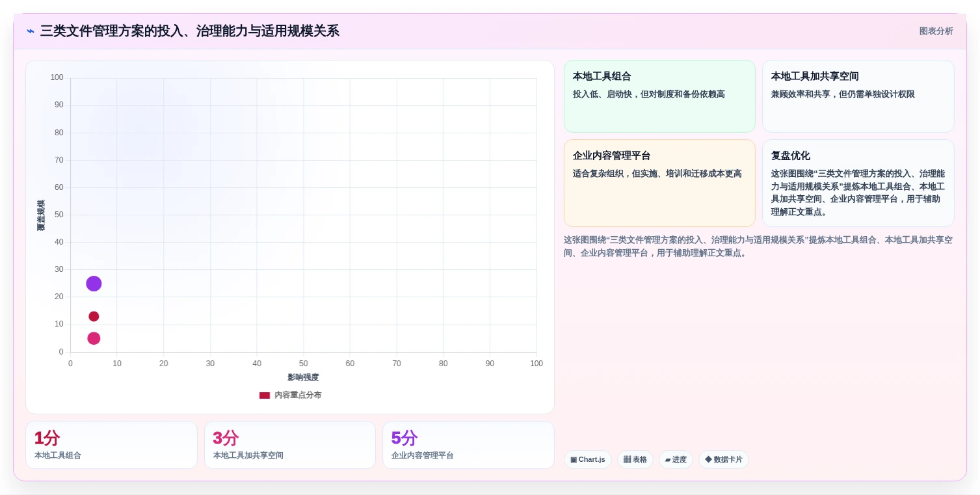980x495 pixels.
Task: Click the 覆盖规模 y-axis title
Action: pyautogui.click(x=41, y=215)
